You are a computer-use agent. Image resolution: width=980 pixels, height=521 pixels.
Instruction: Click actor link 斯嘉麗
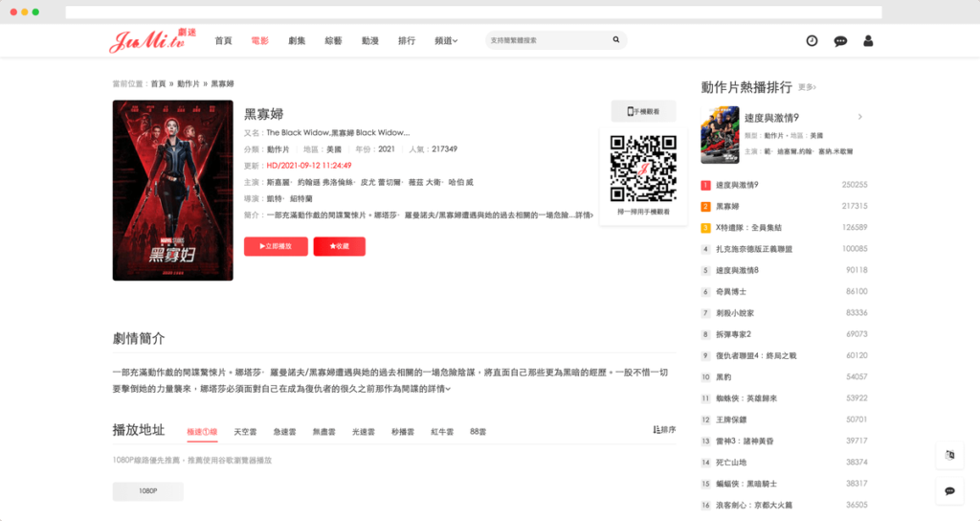278,183
